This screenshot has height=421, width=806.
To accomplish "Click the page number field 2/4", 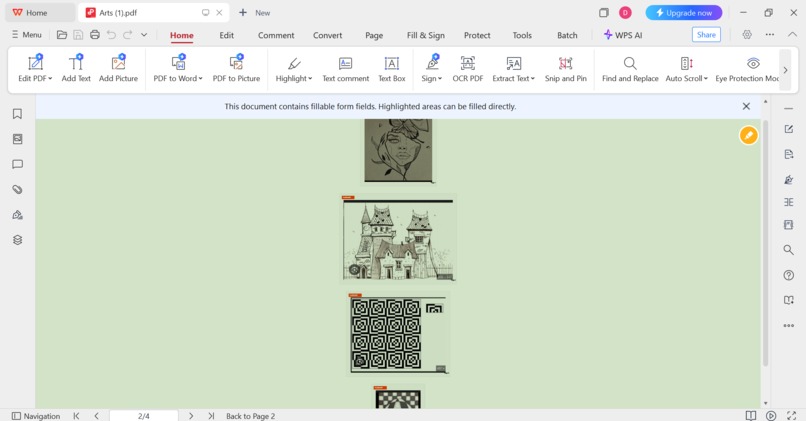I will tap(144, 416).
